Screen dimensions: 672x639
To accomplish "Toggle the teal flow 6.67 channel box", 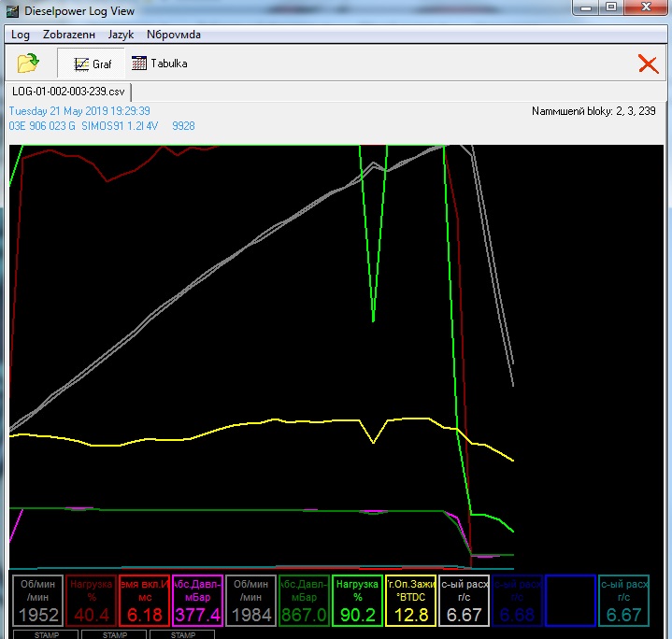I will pos(623,600).
